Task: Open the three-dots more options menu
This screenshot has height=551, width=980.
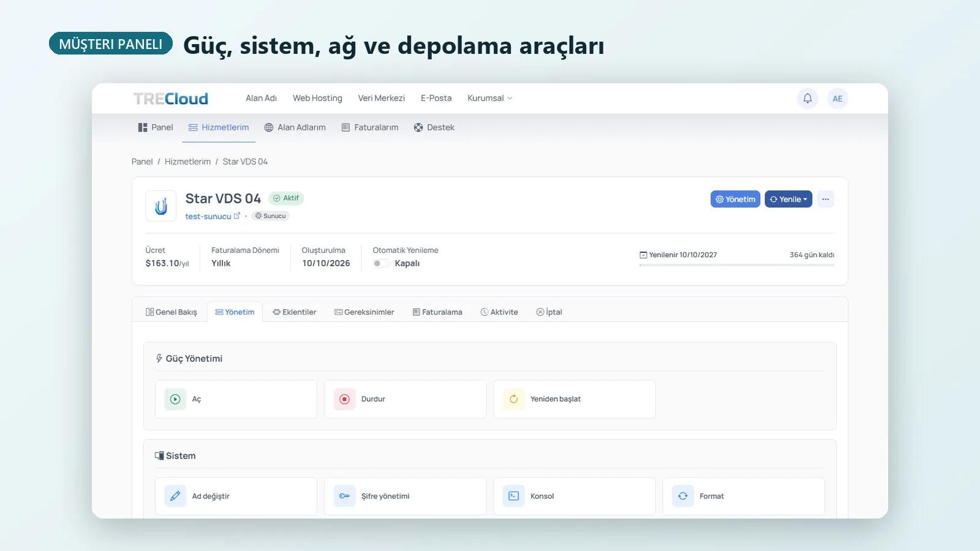Action: point(826,199)
